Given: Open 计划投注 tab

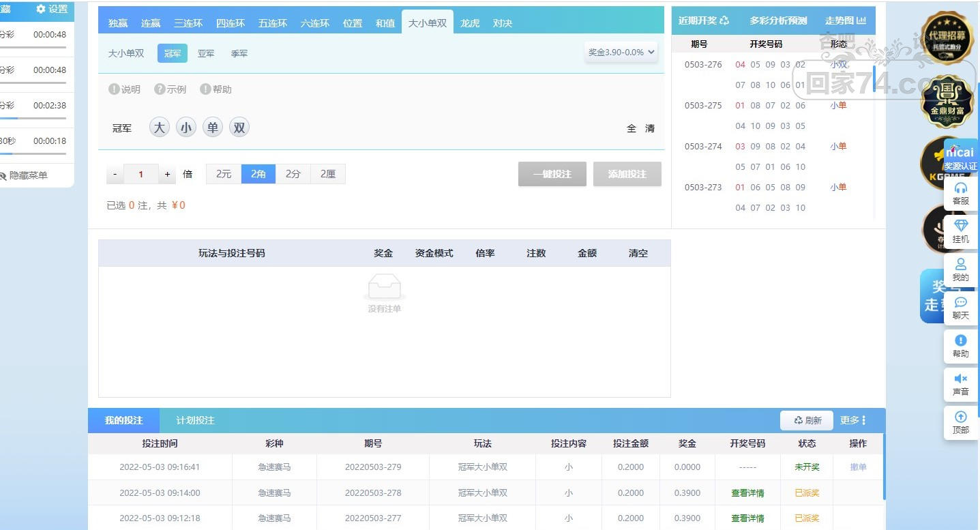Looking at the screenshot, I should pos(196,420).
